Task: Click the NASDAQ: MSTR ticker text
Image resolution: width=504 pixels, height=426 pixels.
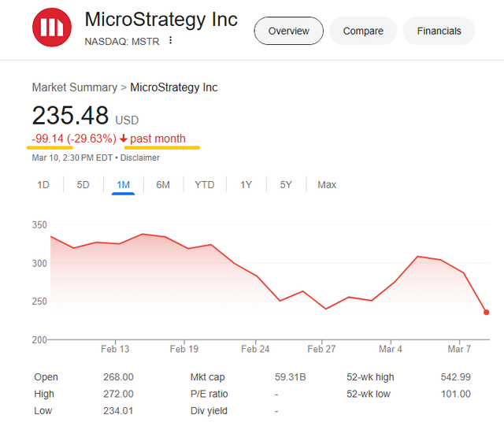Action: [122, 42]
